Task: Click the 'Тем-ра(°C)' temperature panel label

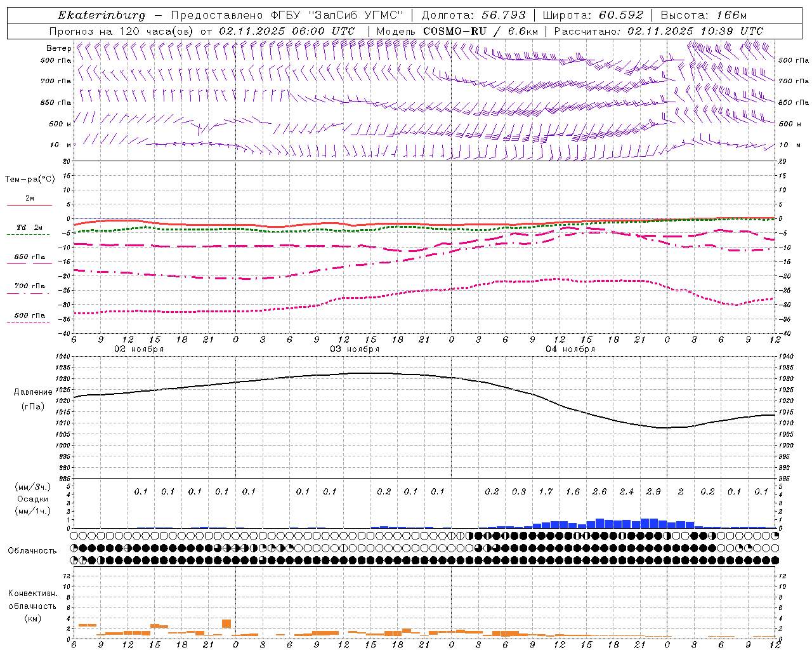Action: (x=30, y=180)
